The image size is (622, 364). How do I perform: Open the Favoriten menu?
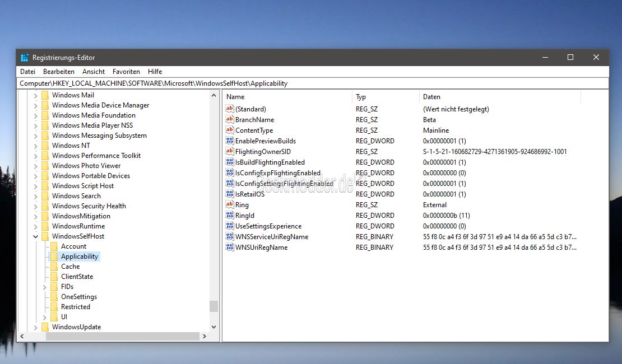coord(126,71)
